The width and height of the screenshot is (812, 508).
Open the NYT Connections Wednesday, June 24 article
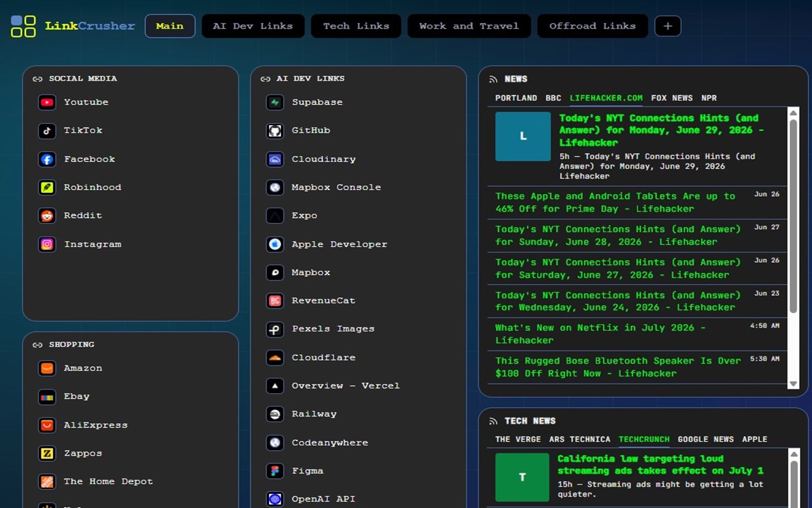coord(618,301)
